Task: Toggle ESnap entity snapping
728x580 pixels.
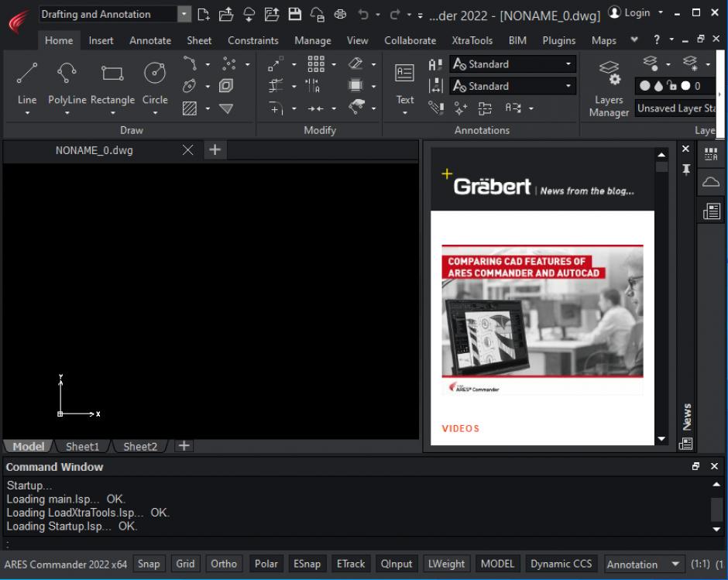Action: pos(307,564)
